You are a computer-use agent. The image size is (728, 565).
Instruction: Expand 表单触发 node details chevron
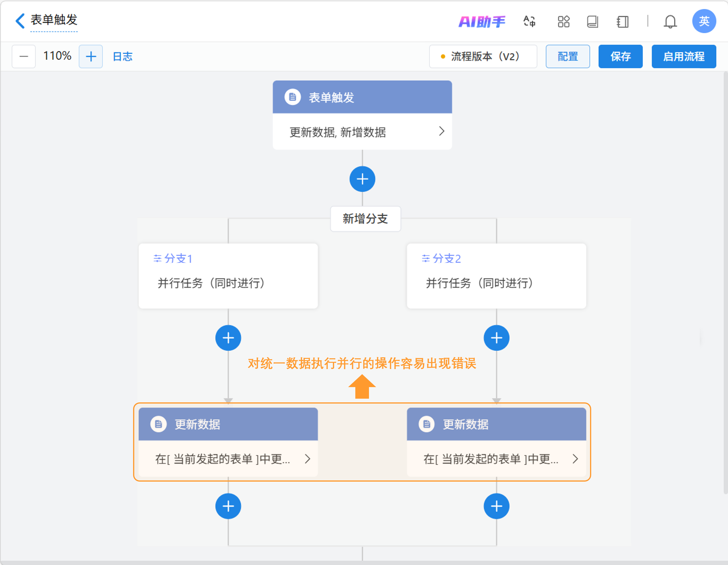coord(441,131)
